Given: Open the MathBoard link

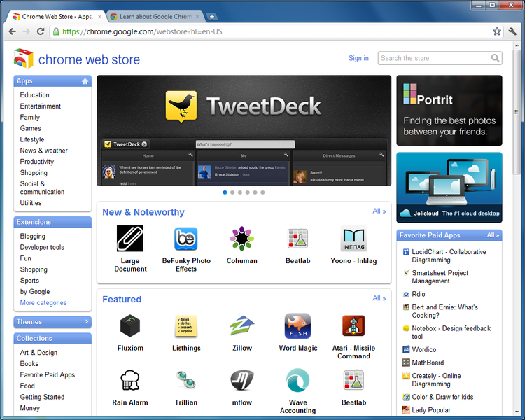Looking at the screenshot, I should click(428, 363).
